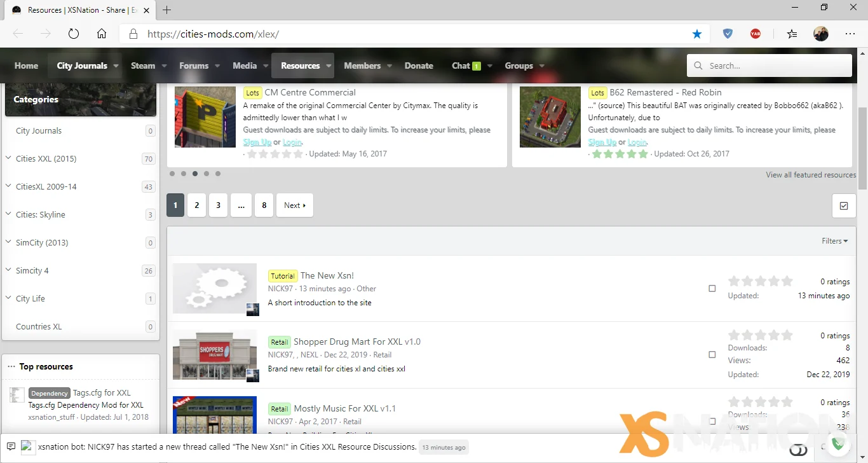This screenshot has height=463, width=868.
Task: Click the lock icon beside the URL
Action: pos(133,34)
